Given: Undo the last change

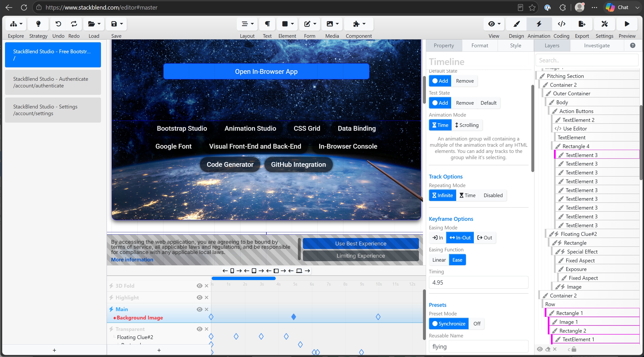Looking at the screenshot, I should 58,24.
